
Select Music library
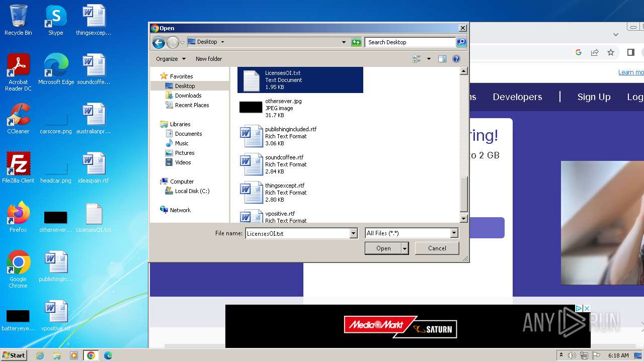point(182,143)
